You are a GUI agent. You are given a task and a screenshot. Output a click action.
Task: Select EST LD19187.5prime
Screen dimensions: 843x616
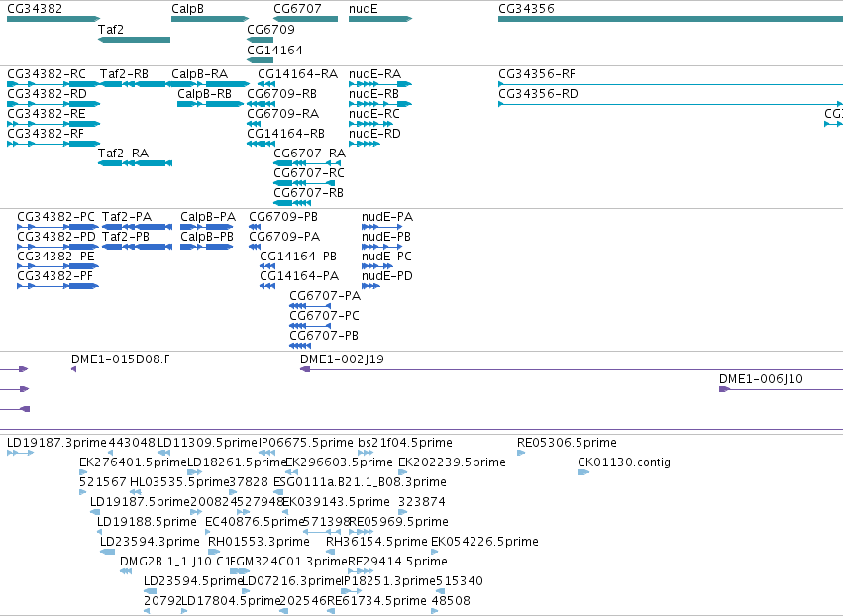coord(95,512)
